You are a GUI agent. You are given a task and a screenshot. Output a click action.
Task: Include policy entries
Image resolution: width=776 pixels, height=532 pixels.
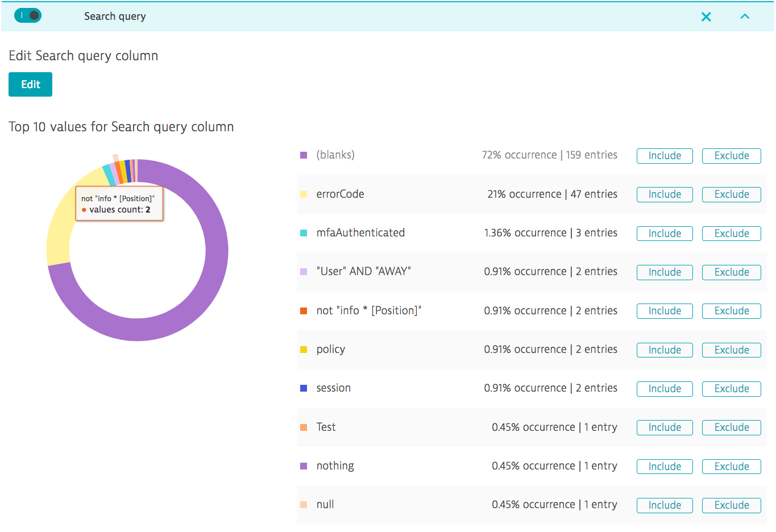pos(665,350)
